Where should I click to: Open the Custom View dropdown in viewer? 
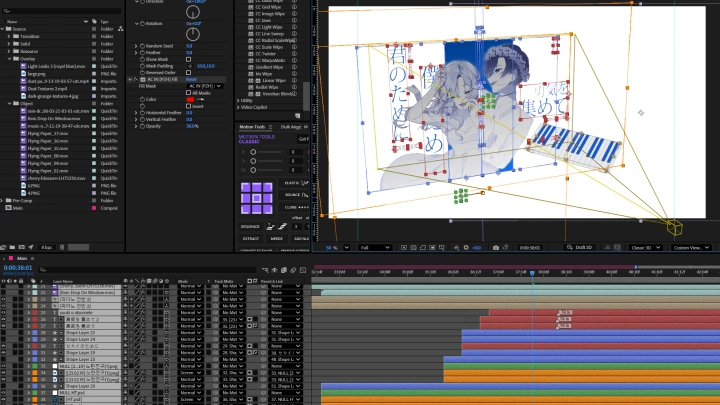691,247
